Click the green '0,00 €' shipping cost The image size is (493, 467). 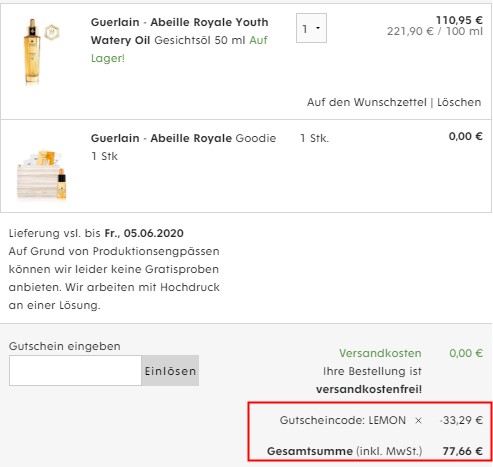pyautogui.click(x=466, y=353)
